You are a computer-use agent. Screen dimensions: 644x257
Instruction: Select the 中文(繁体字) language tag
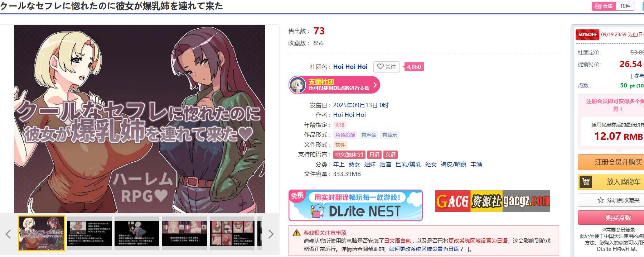[349, 154]
